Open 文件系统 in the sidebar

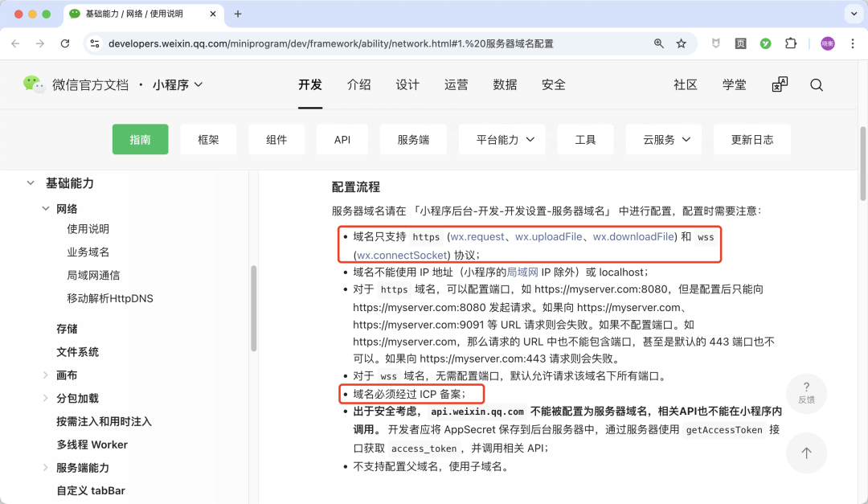[x=77, y=352]
